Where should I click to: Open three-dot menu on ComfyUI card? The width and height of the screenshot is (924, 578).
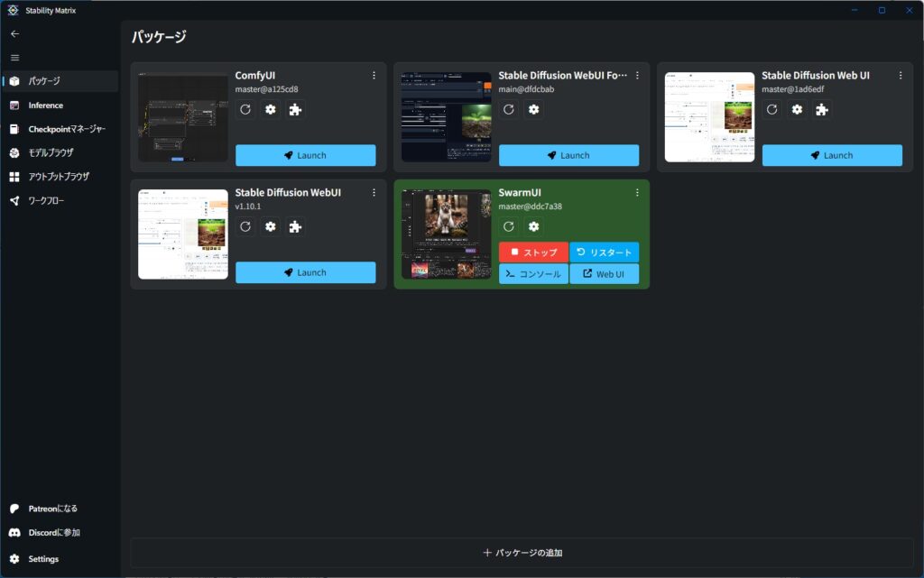point(374,76)
